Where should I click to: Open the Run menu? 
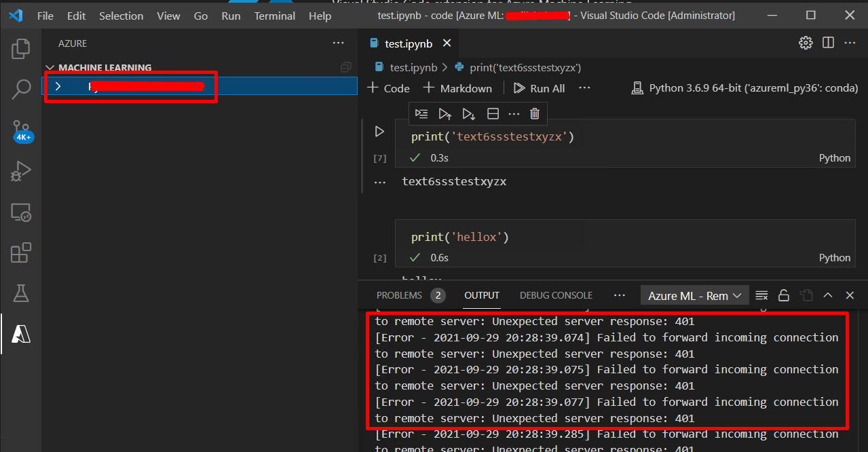[x=231, y=16]
